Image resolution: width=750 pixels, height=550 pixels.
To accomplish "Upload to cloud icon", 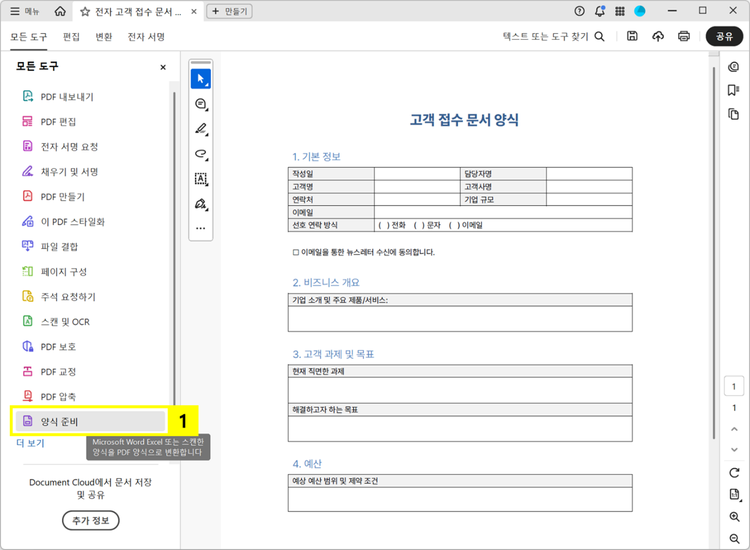I will pyautogui.click(x=658, y=36).
